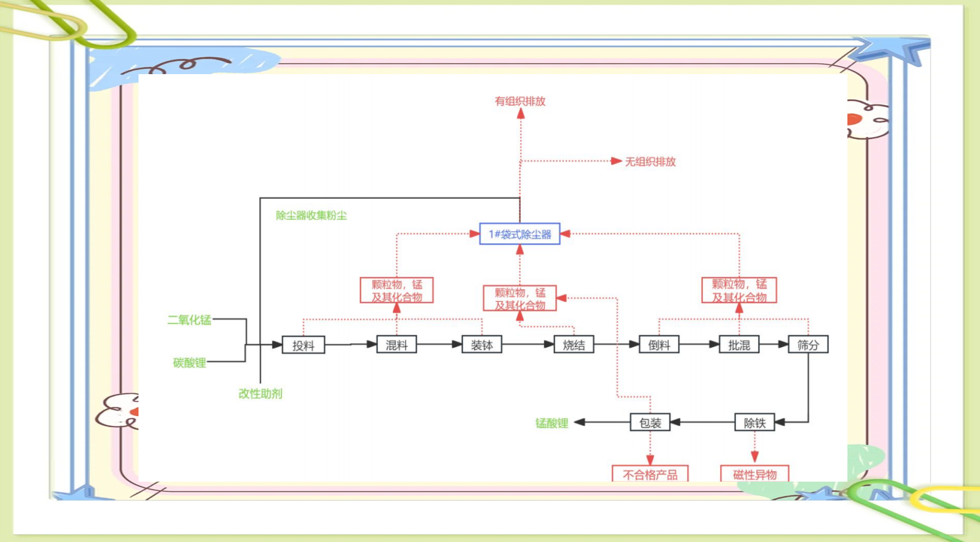Click the 无组织排放 red label
980x542 pixels.
click(650, 161)
